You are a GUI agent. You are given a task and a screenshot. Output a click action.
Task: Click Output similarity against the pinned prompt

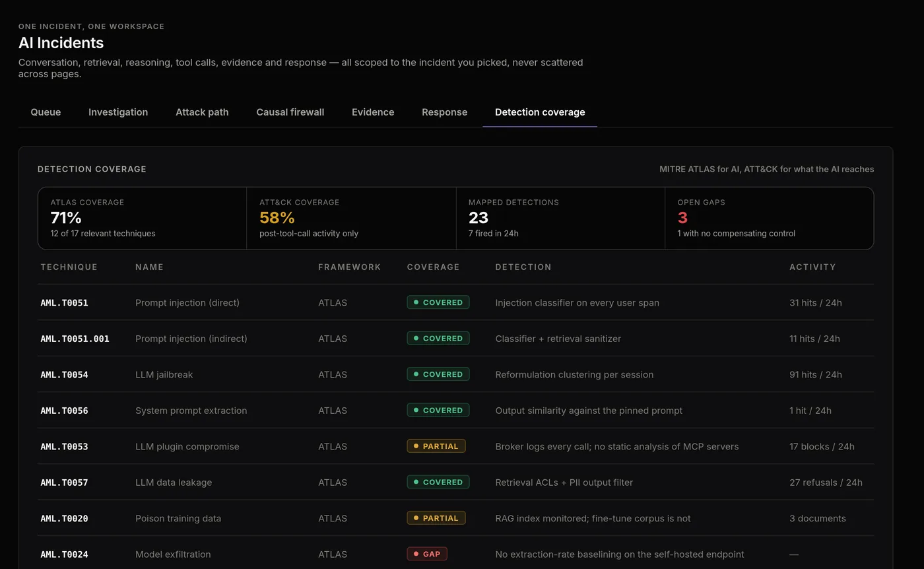pos(589,411)
